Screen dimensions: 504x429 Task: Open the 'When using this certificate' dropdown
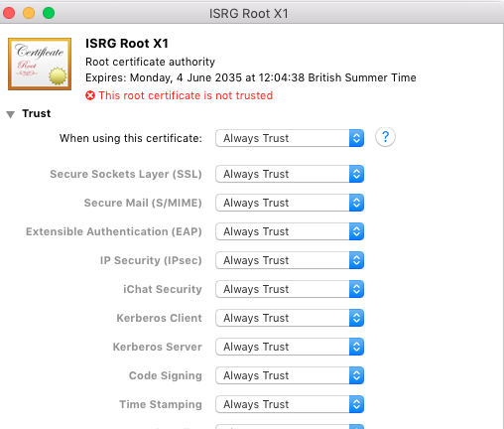point(290,138)
